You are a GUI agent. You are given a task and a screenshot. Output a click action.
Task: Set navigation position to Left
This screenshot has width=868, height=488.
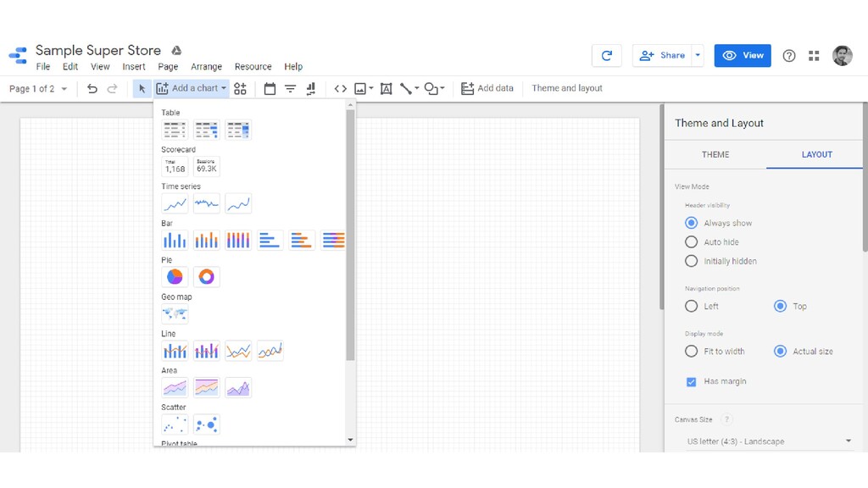pyautogui.click(x=691, y=306)
